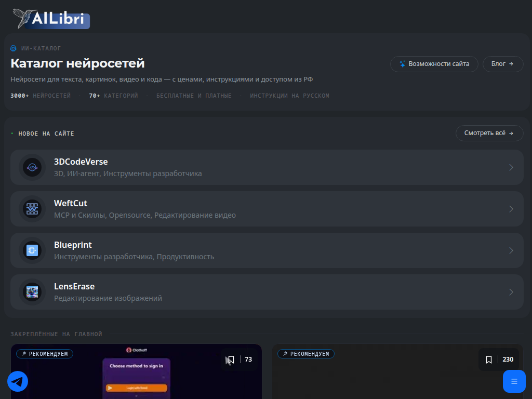
Task: Open the Блог link
Action: click(502, 64)
